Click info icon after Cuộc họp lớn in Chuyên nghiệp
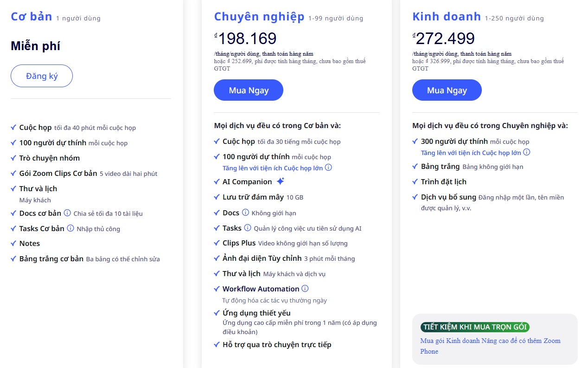 [x=328, y=168]
